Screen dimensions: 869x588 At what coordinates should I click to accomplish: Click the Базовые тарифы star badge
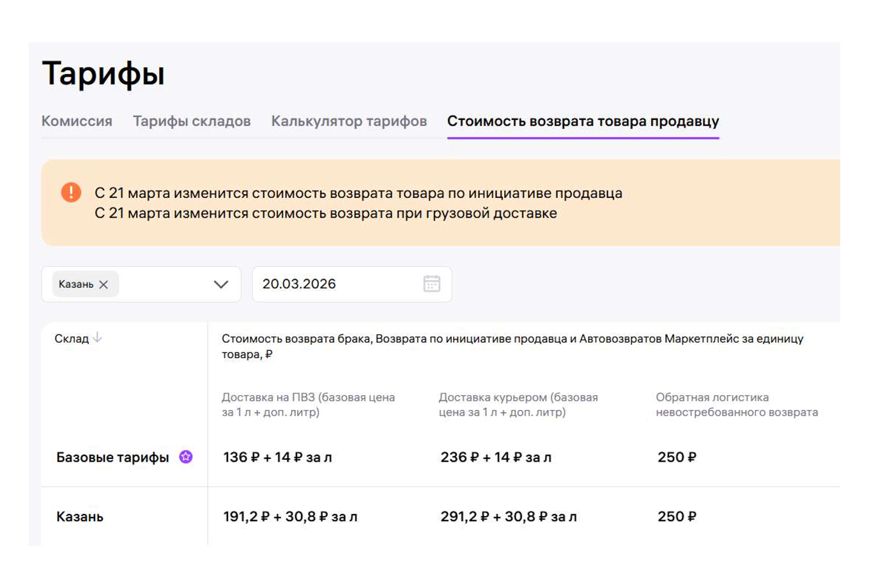(x=186, y=457)
